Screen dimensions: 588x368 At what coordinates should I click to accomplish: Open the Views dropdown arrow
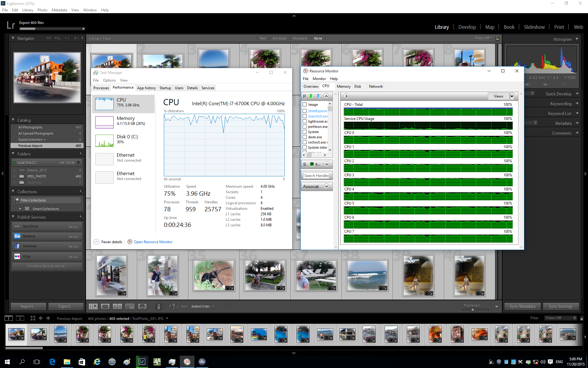(x=512, y=96)
